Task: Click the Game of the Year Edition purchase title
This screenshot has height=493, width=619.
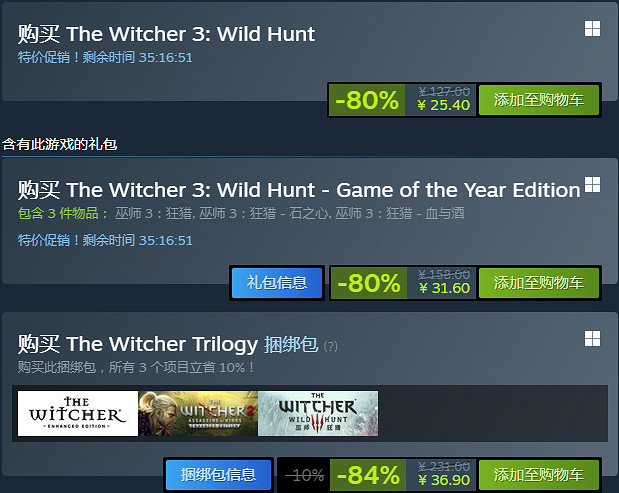Action: (x=299, y=190)
